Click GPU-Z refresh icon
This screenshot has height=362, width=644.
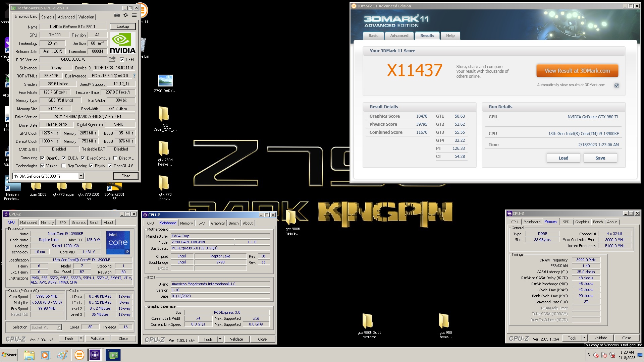[125, 15]
